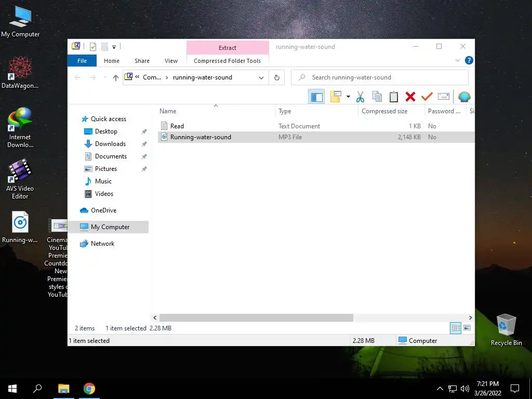The width and height of the screenshot is (532, 399).
Task: Select the Read text document row
Action: 315,126
